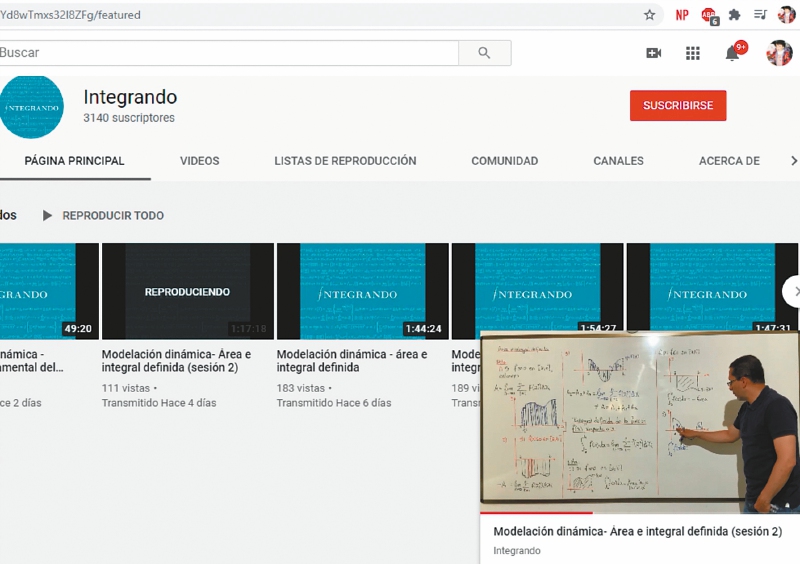Click the REPRODUCIENDO video thumbnail
This screenshot has width=800, height=564.
pyautogui.click(x=188, y=291)
